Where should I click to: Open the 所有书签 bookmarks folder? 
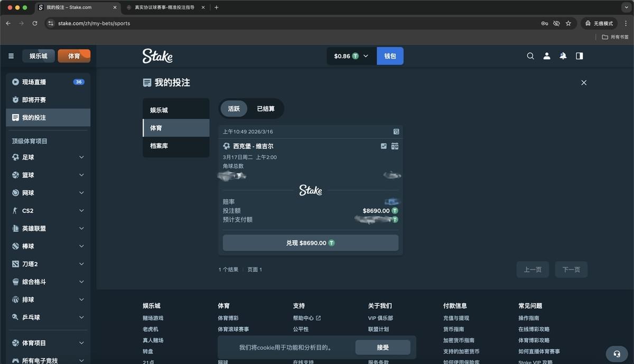(616, 37)
